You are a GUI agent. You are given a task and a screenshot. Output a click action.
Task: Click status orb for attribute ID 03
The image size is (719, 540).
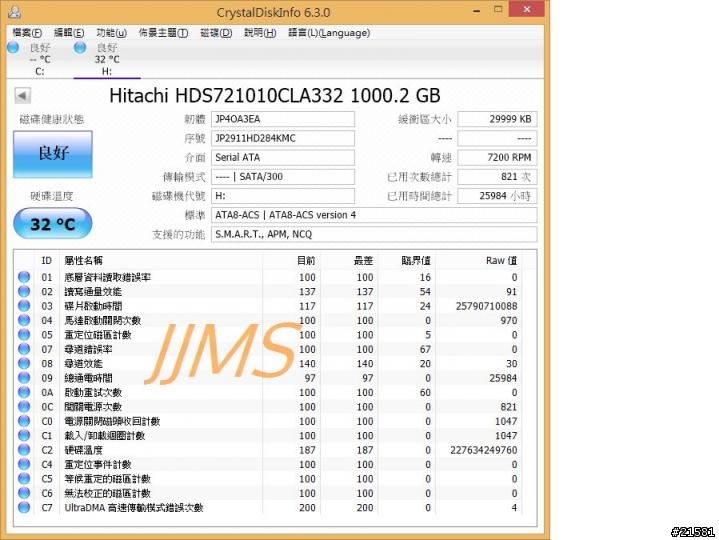[x=24, y=306]
